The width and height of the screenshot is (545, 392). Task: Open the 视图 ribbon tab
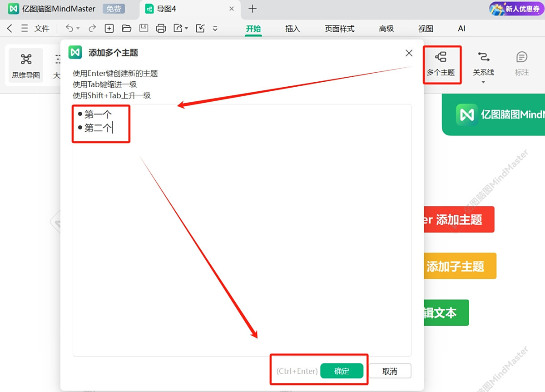pos(426,29)
